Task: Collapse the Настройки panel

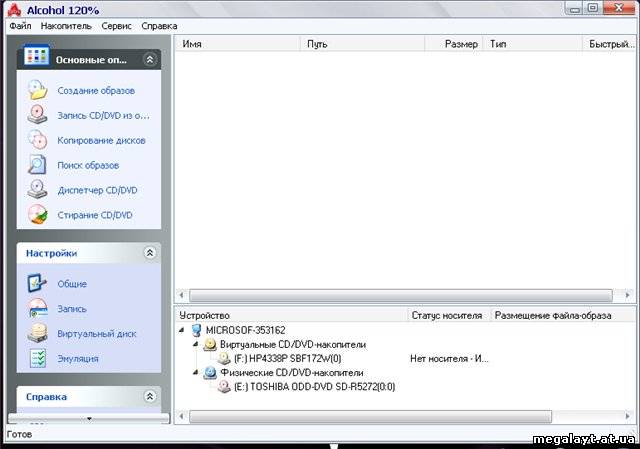Action: (150, 253)
